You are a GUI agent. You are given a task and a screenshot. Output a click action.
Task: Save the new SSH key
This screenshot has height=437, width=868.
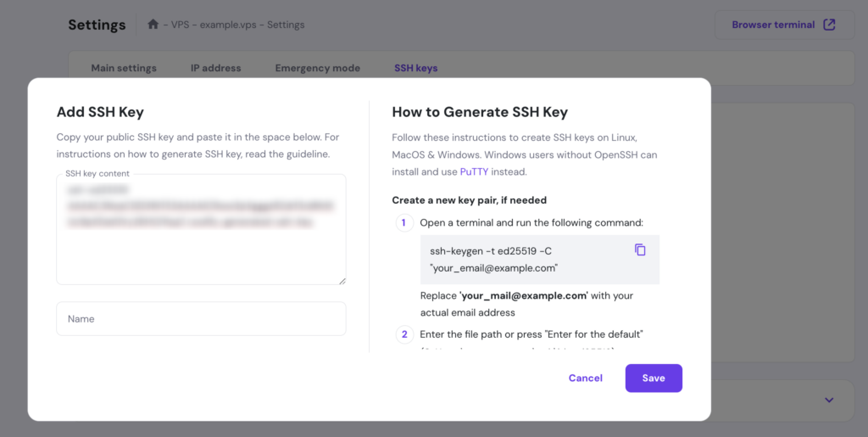[654, 378]
